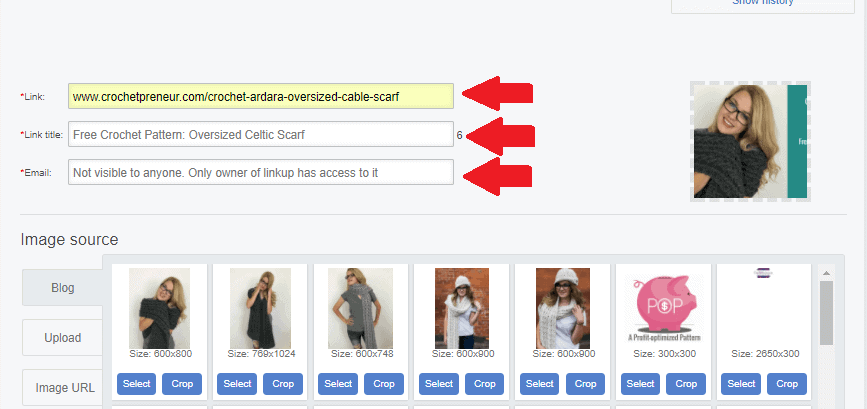Click the selected image preview at right
Viewport: 867px width, 409px height.
click(x=750, y=141)
